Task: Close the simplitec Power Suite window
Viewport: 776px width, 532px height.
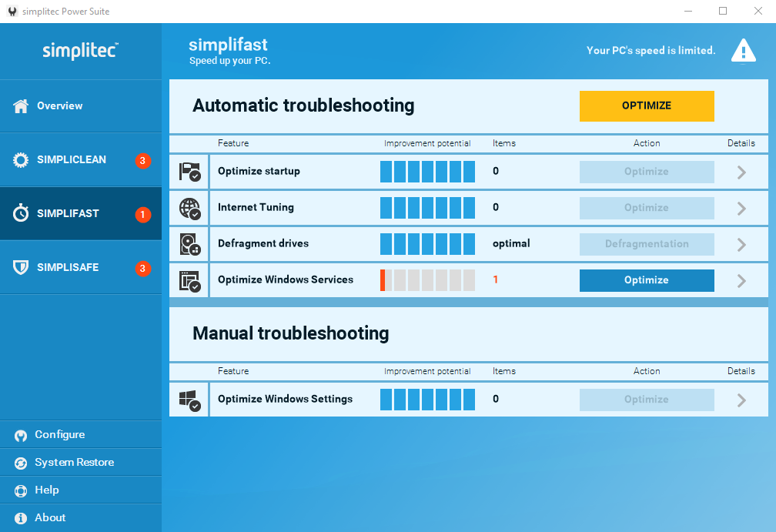Action: (758, 11)
